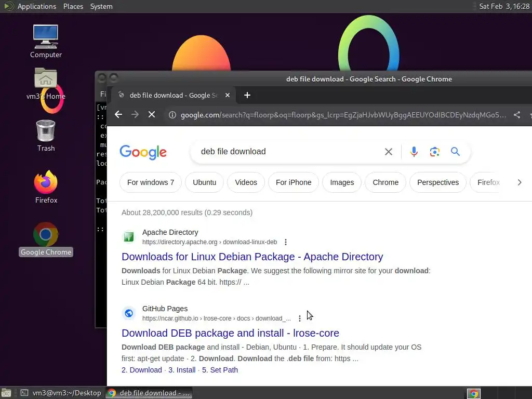
Task: Click the ncar.github.io URL text
Action: click(217, 318)
